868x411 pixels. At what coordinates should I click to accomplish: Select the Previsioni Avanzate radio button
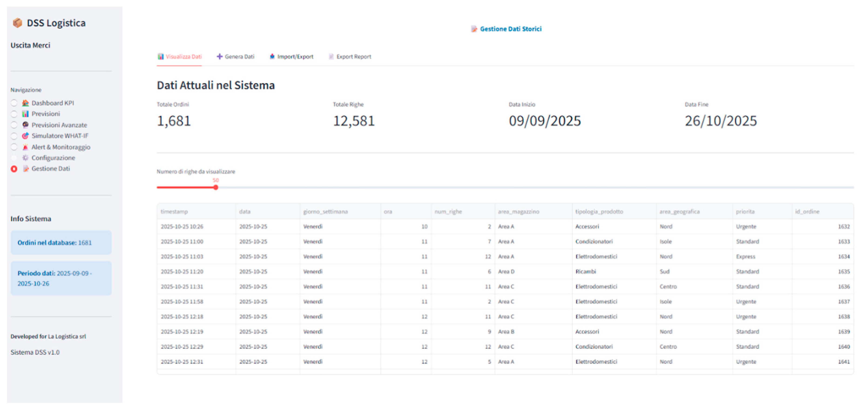pos(14,125)
